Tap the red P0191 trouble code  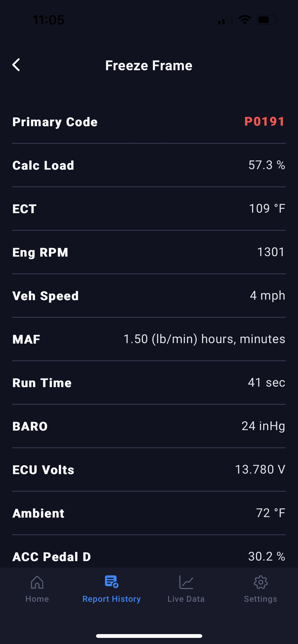[264, 122]
